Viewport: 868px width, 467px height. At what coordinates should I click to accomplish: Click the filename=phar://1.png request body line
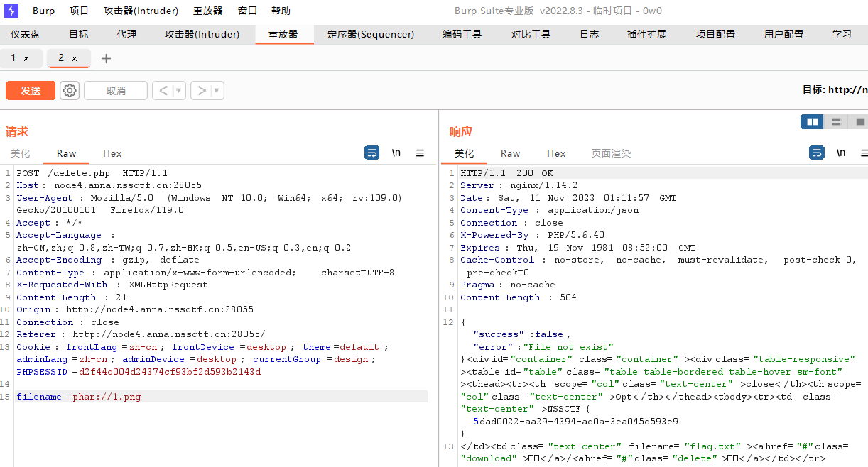79,397
